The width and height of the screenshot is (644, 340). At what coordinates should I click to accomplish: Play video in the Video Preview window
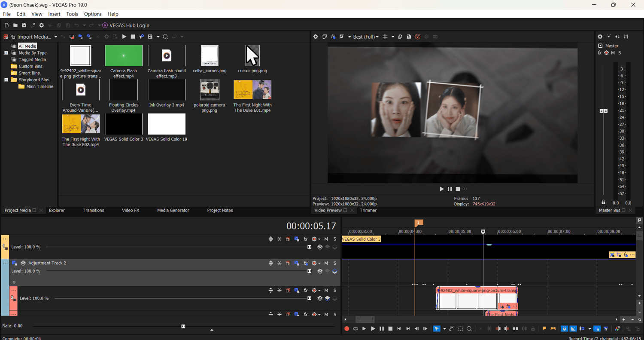point(442,189)
